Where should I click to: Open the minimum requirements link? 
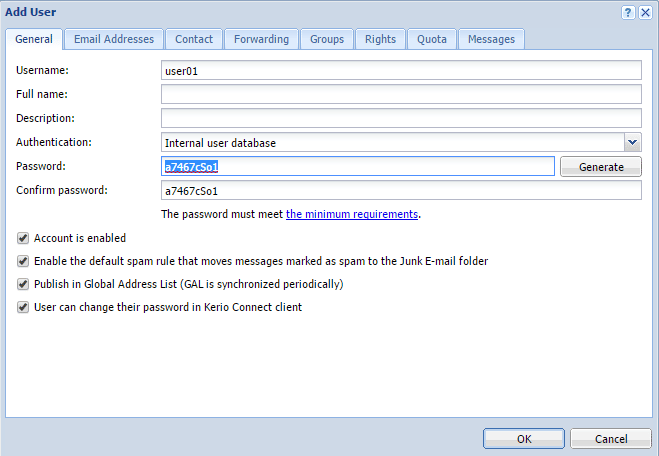pos(352,214)
